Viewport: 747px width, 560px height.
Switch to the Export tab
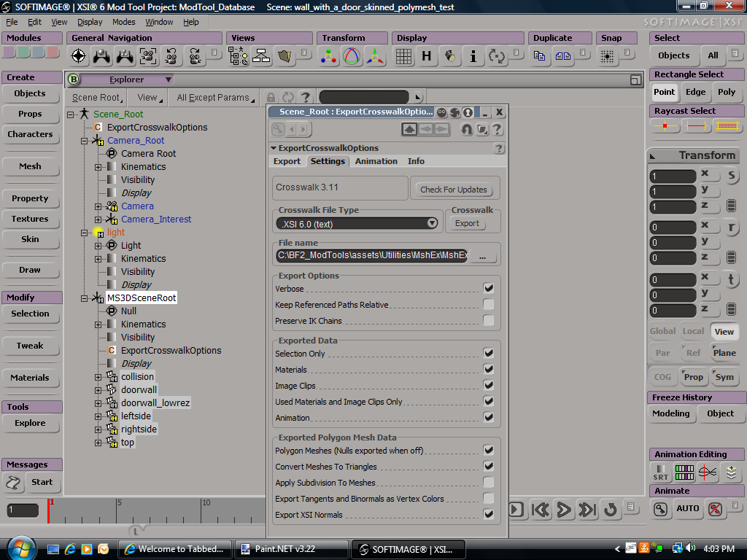(287, 161)
